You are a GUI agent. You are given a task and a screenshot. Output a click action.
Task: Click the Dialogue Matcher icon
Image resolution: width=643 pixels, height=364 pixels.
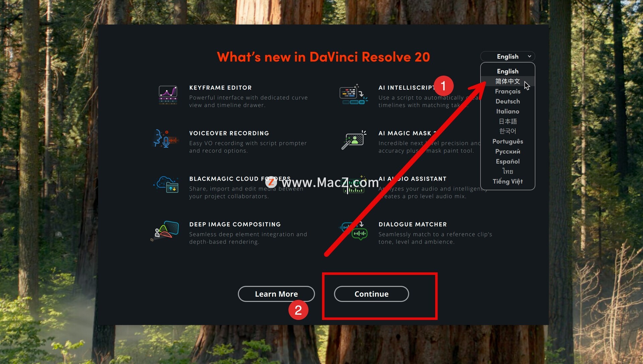354,231
